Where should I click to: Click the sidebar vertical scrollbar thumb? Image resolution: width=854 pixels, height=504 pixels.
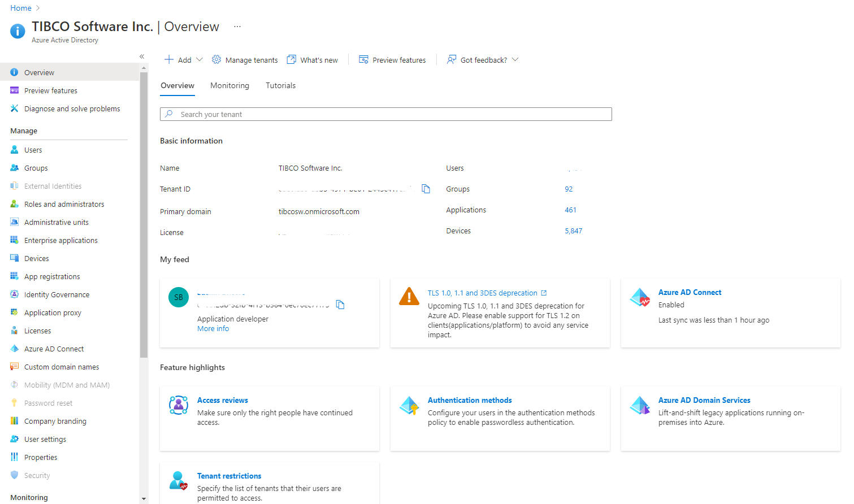[144, 215]
